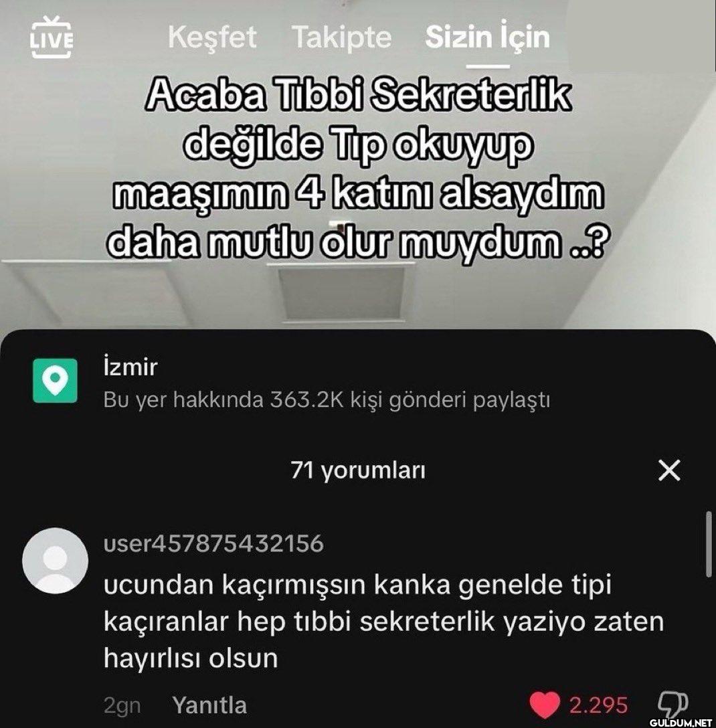716x728 pixels.
Task: Tap the video area behind caption
Action: 357,288
